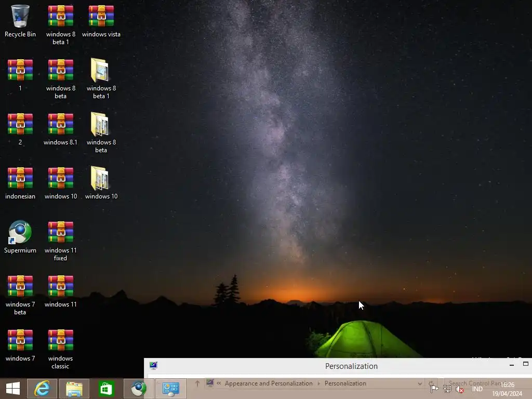Select the 'windows 8 beta' WinRAR archive
The width and height of the screenshot is (532, 399).
point(61,79)
